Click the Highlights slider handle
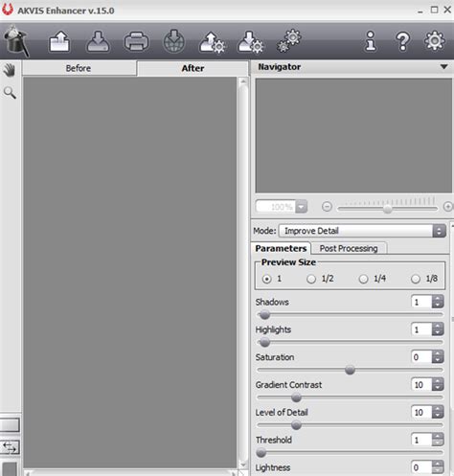454x476 pixels. click(264, 343)
